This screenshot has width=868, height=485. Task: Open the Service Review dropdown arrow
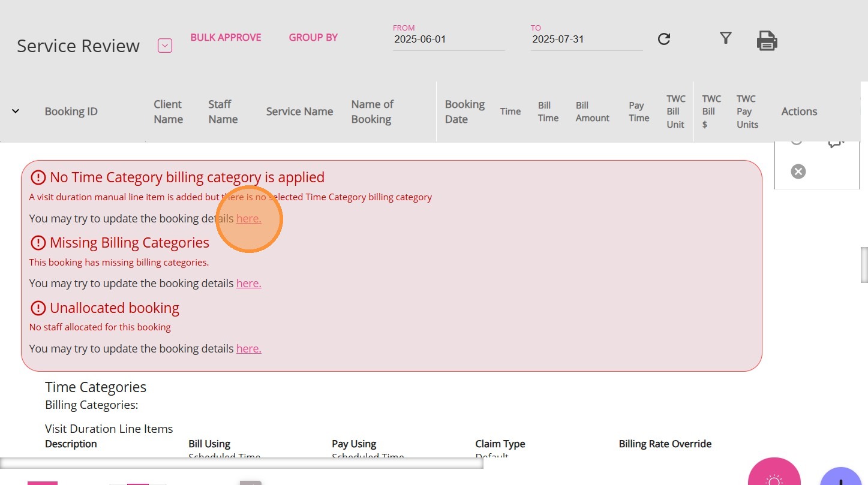pyautogui.click(x=165, y=46)
